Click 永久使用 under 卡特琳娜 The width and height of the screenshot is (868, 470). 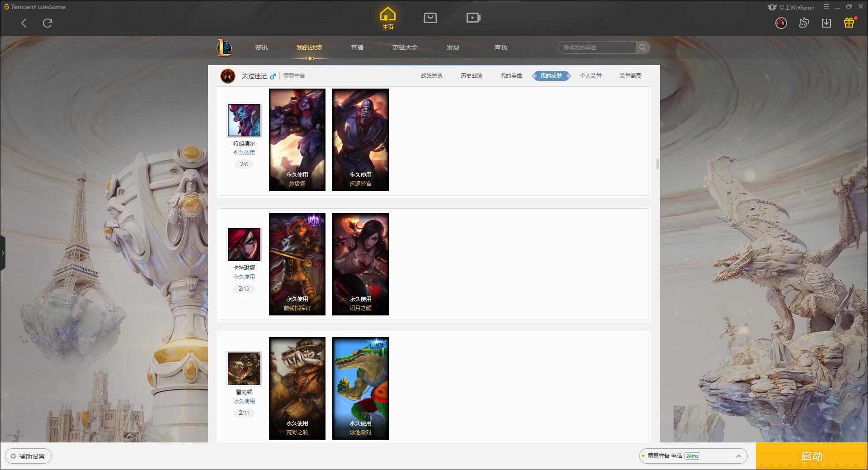coord(244,277)
